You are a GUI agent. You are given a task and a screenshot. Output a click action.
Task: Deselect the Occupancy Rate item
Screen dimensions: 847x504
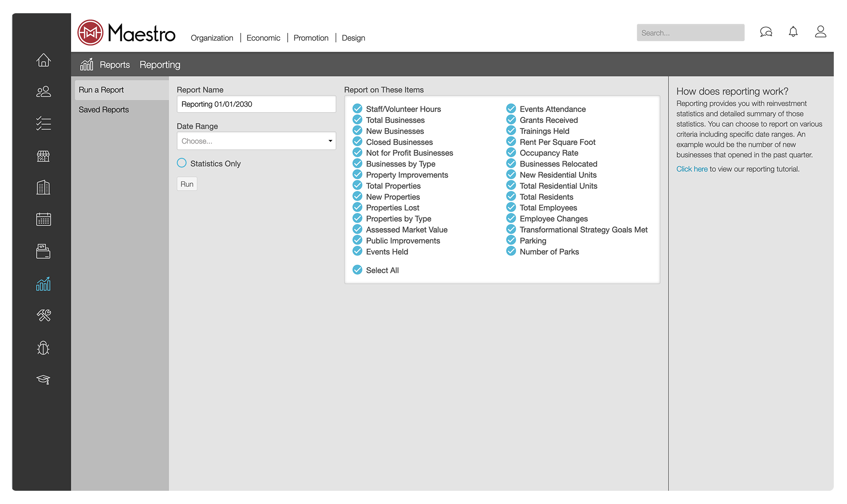[x=511, y=152]
